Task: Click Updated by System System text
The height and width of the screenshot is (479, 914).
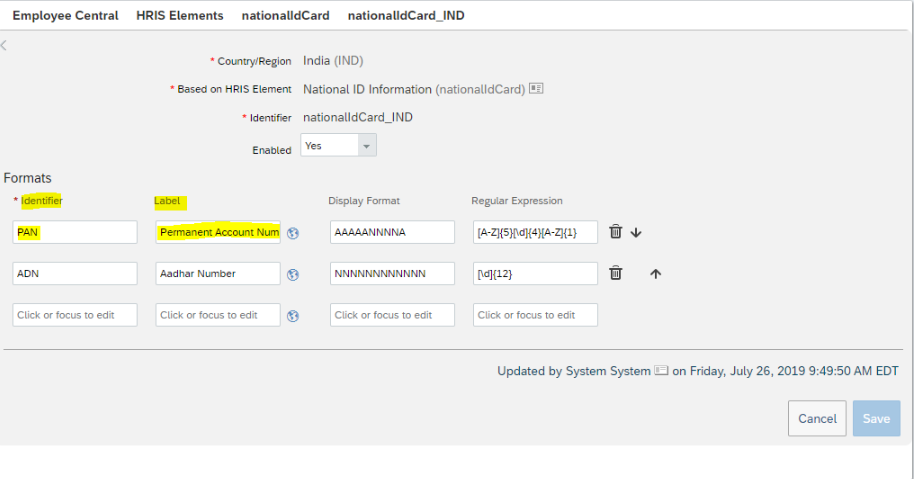Action: [574, 371]
